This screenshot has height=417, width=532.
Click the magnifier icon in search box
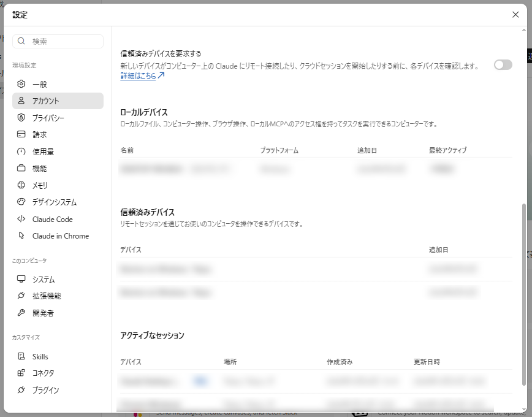point(21,41)
